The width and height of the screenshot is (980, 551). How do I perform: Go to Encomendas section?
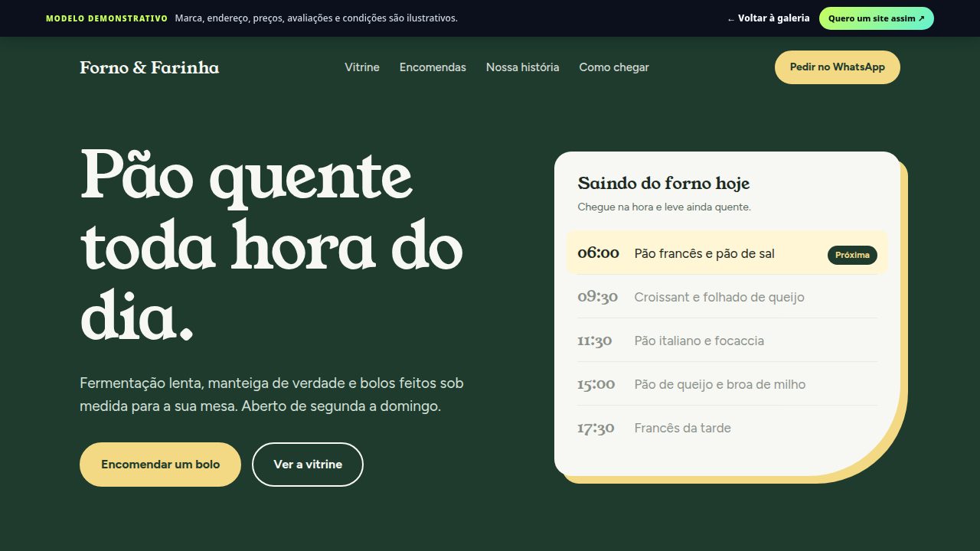click(x=433, y=67)
